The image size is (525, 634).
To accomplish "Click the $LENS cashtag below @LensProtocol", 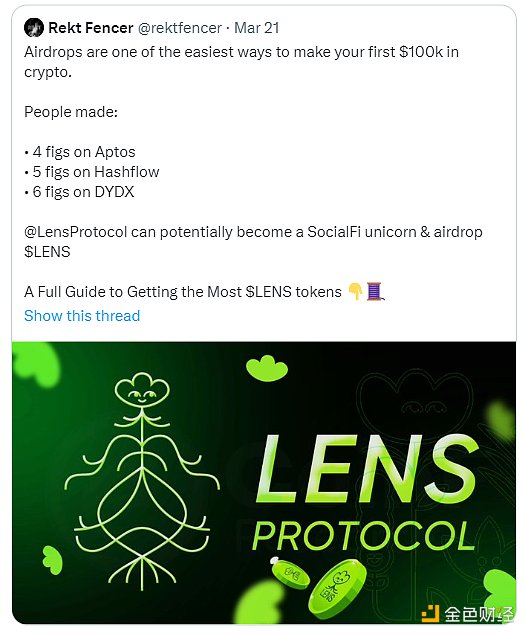I will (47, 252).
